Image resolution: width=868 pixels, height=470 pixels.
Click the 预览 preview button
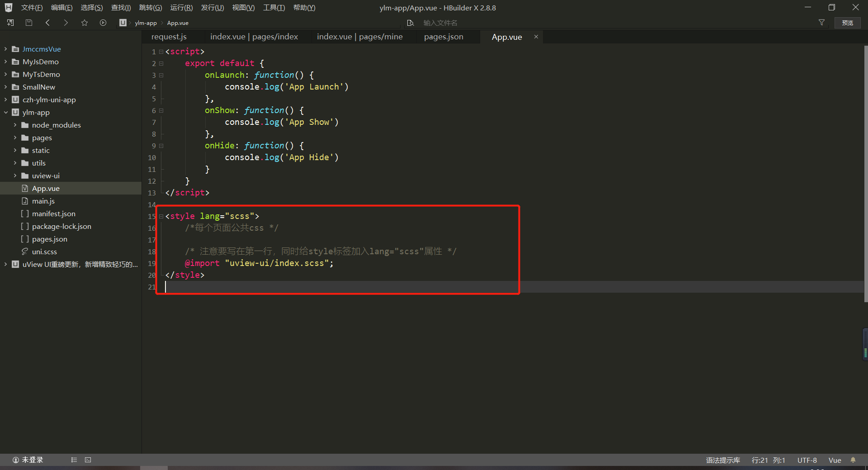pyautogui.click(x=848, y=23)
